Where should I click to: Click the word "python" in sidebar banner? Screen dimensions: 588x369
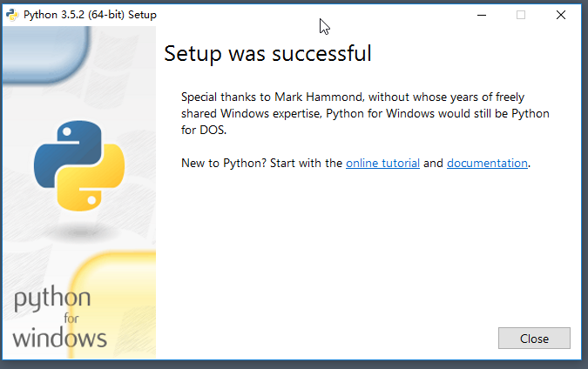(52, 301)
